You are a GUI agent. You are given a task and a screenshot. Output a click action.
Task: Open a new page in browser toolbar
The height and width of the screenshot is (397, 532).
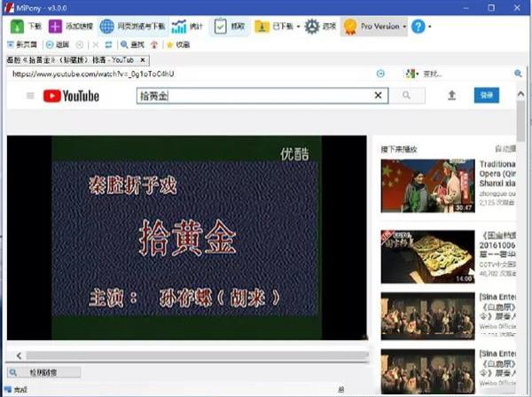click(22, 44)
